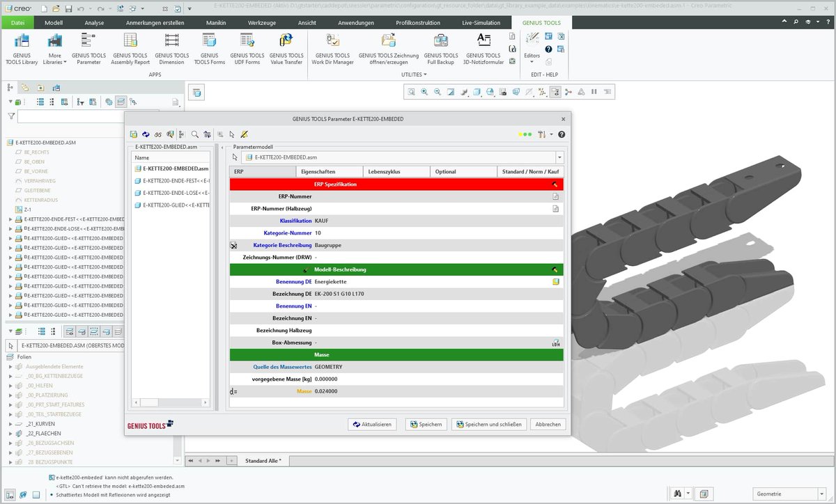The image size is (836, 504).
Task: Open the Live-Simulation ribbon tab
Action: (x=481, y=22)
